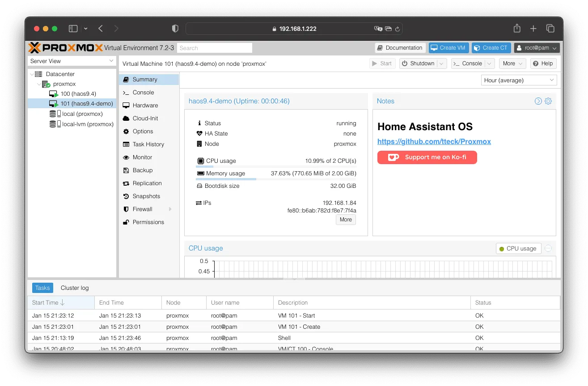Click the Safari address bar

(x=294, y=29)
